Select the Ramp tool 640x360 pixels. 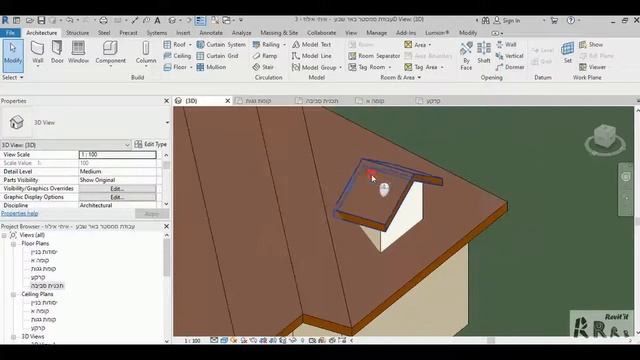264,56
